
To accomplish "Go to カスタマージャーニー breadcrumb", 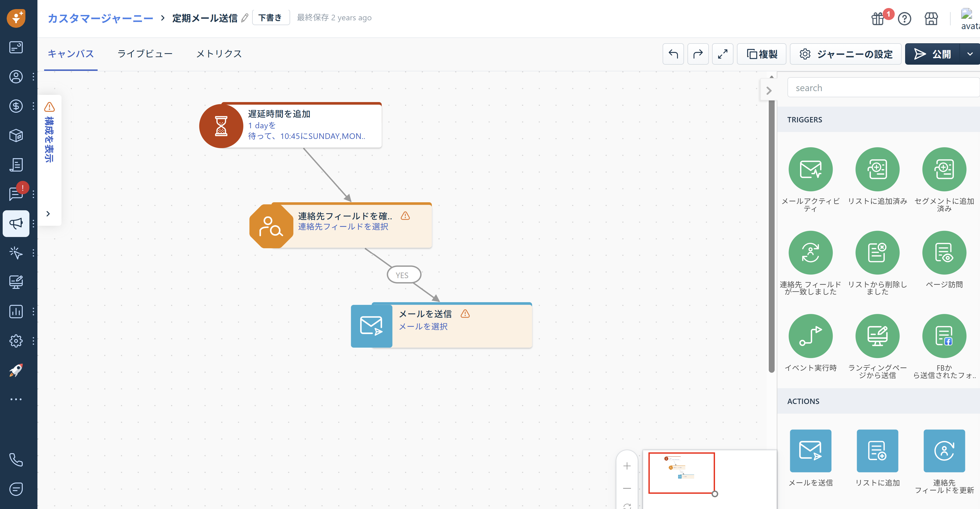I will 101,18.
